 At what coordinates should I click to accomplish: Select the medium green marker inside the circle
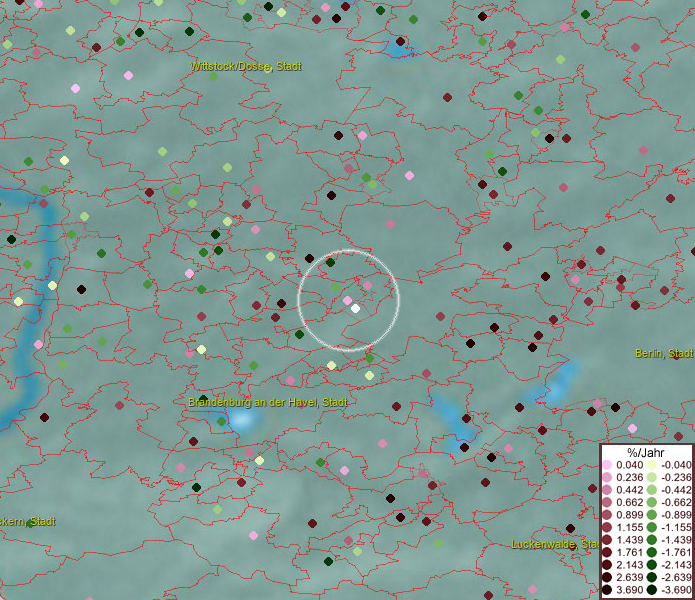click(x=335, y=287)
